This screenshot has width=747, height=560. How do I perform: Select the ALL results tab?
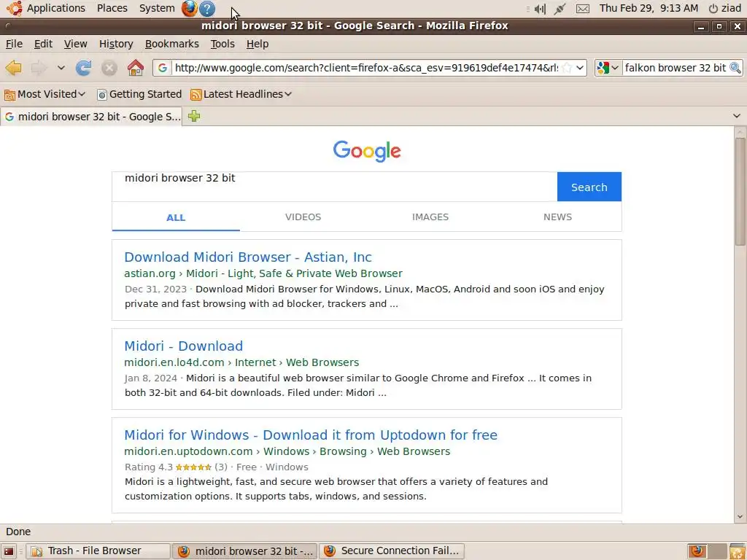point(176,217)
